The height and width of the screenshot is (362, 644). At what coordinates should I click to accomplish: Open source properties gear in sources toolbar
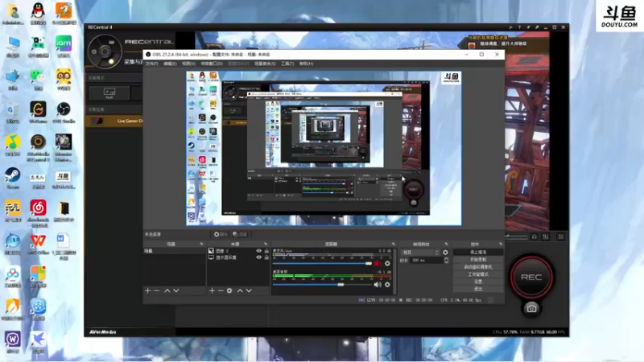click(229, 290)
